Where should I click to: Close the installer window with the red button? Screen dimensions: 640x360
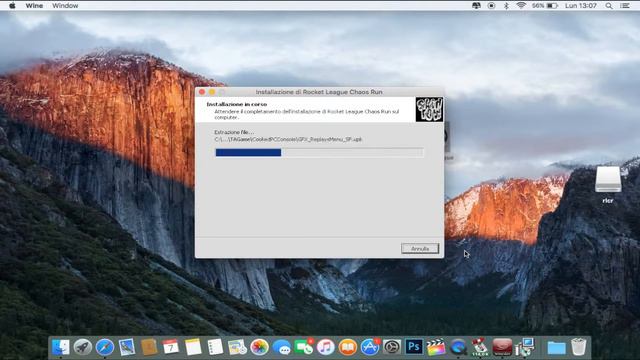click(x=202, y=92)
